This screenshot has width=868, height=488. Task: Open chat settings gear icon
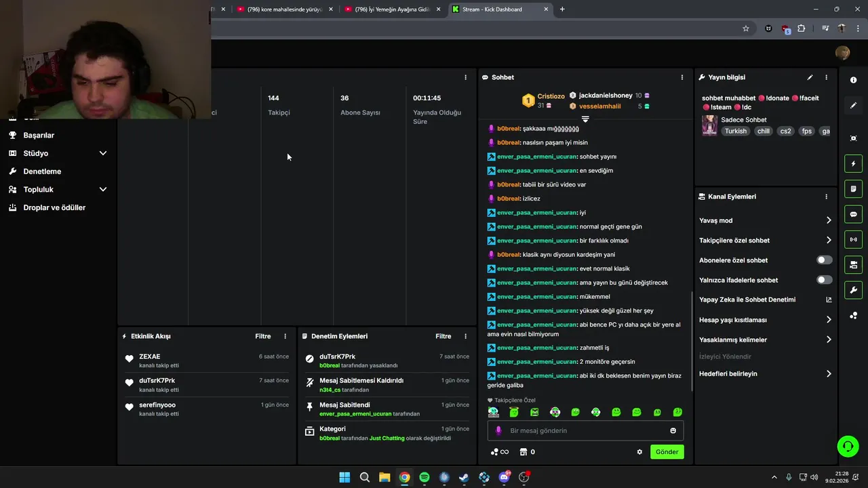[639, 452]
